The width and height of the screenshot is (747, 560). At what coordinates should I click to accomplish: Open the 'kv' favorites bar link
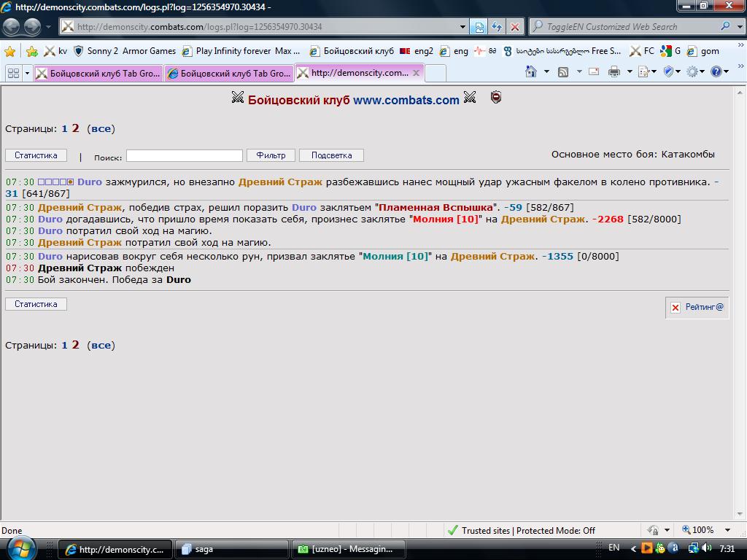pyautogui.click(x=56, y=51)
